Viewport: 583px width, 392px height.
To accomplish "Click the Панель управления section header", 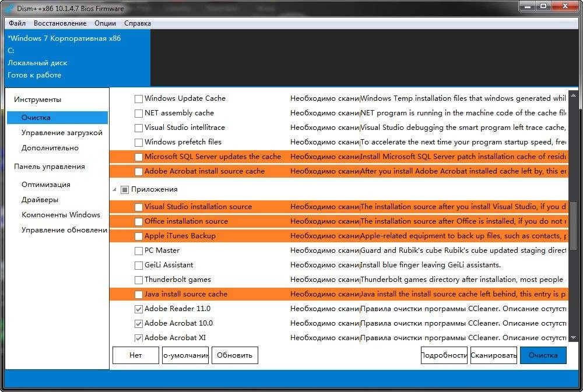I will pos(49,167).
